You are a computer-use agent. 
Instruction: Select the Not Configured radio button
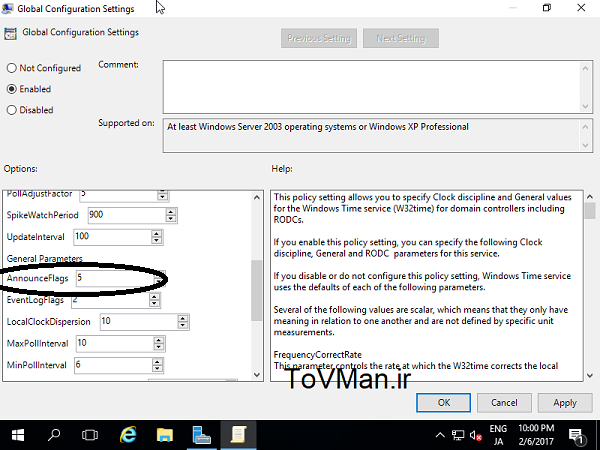11,68
